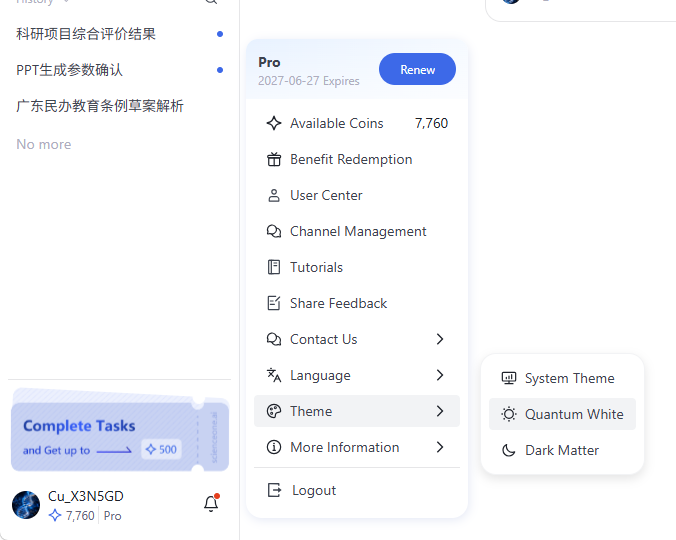Click the Share Feedback note icon
The height and width of the screenshot is (540, 676).
tap(274, 303)
